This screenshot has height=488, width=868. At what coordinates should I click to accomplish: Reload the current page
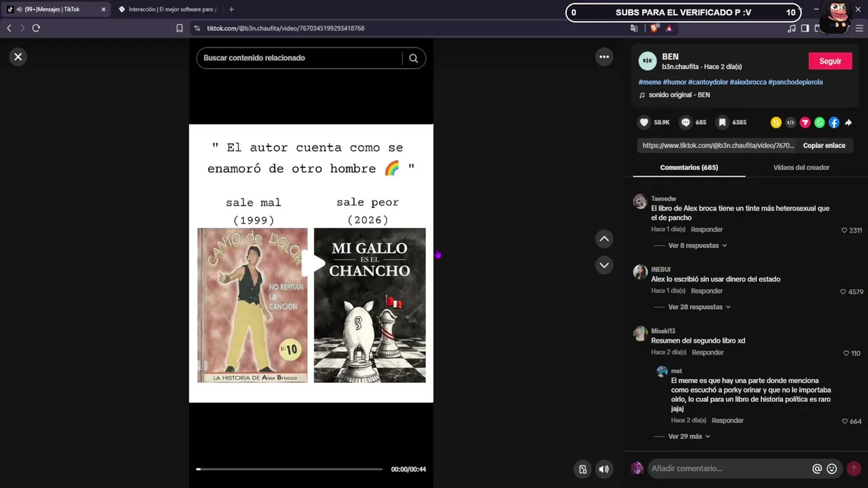coord(36,28)
